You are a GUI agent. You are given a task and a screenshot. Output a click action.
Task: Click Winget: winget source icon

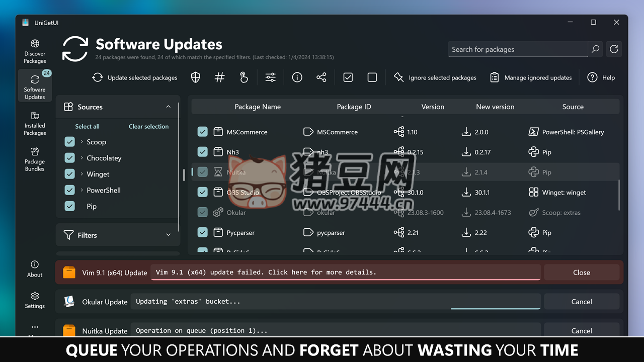534,192
